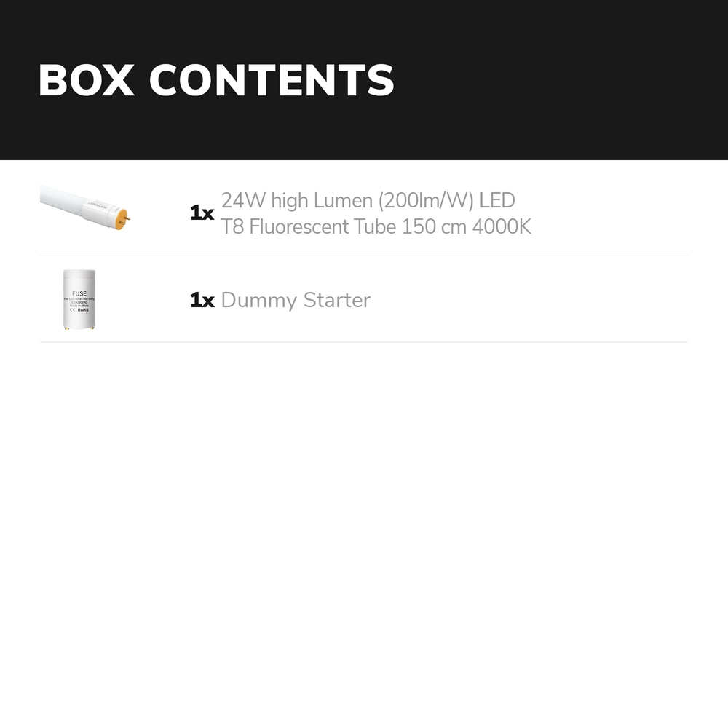Viewport: 728px width, 728px height.
Task: Click the T8 Fluorescent Tube text line
Action: pyautogui.click(x=376, y=226)
